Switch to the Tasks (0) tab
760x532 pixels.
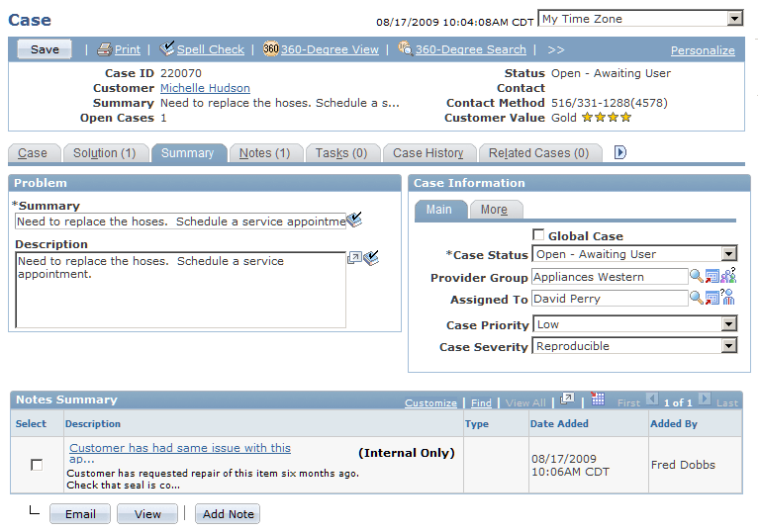tap(341, 153)
